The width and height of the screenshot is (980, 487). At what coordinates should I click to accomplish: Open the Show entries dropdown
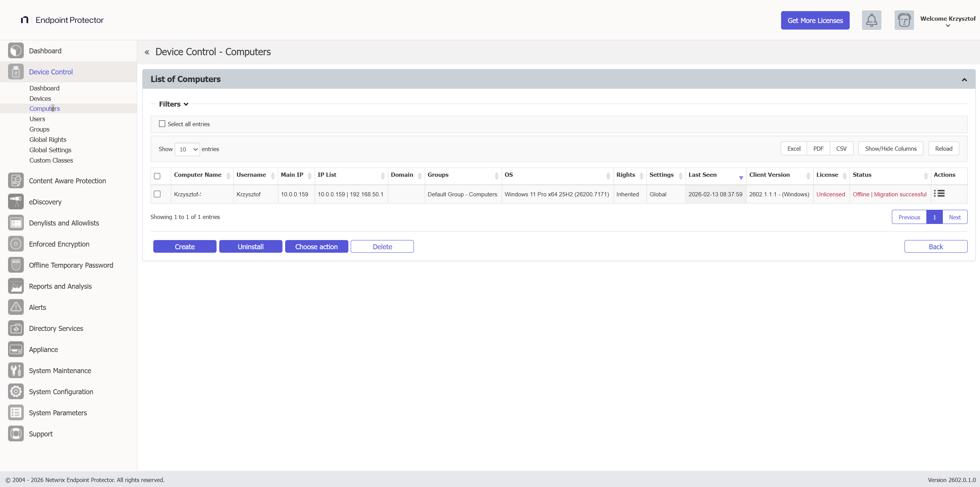pyautogui.click(x=187, y=149)
